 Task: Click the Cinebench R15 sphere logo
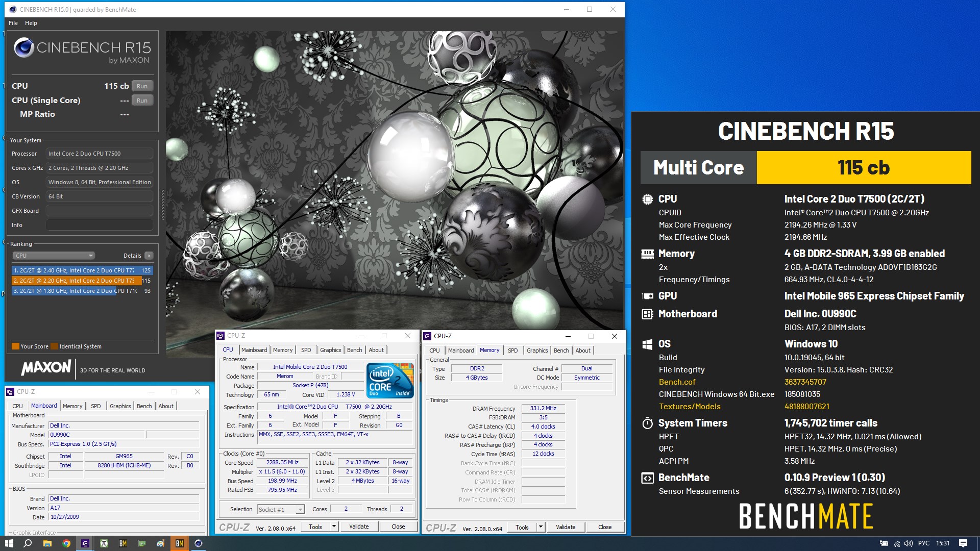pyautogui.click(x=23, y=48)
